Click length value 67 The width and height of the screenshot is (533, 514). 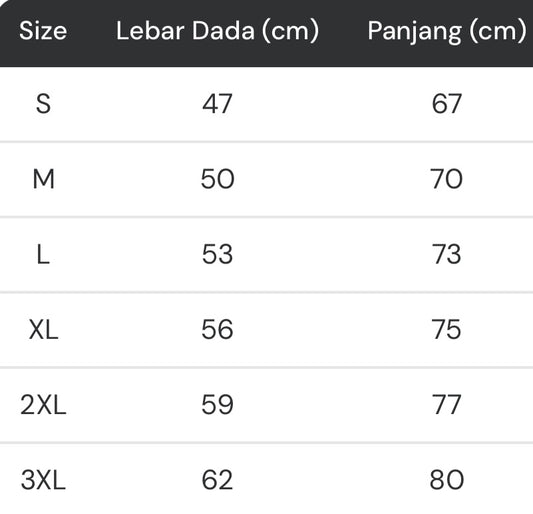(x=447, y=104)
